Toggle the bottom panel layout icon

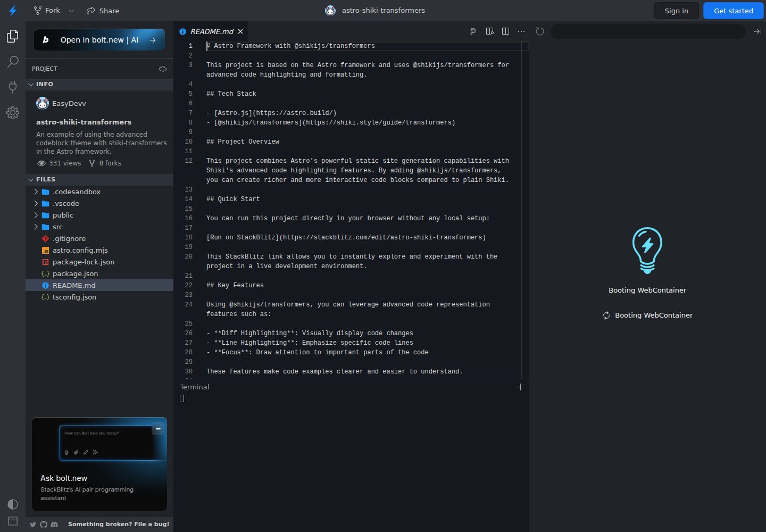pyautogui.click(x=13, y=521)
